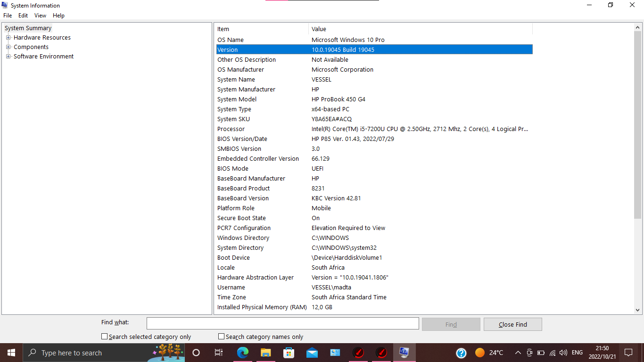Screen dimensions: 644x362
Task: Select the Embedded Controller Version row
Action: [374, 159]
